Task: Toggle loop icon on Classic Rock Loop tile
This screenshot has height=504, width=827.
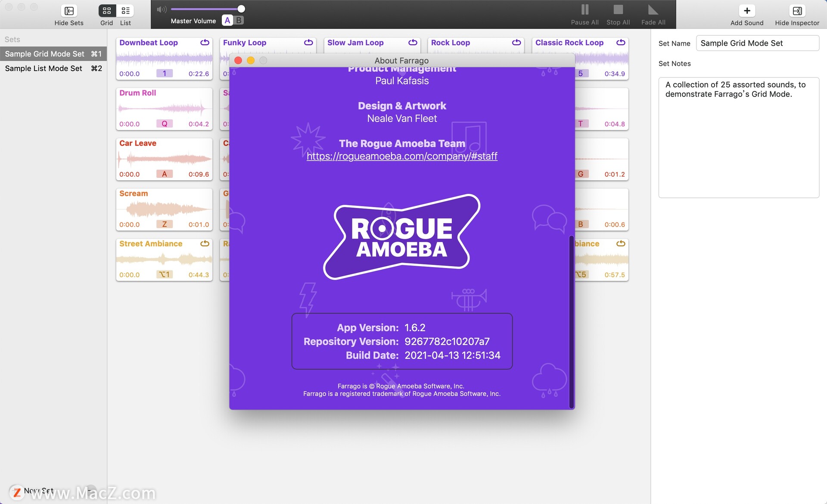Action: point(621,42)
